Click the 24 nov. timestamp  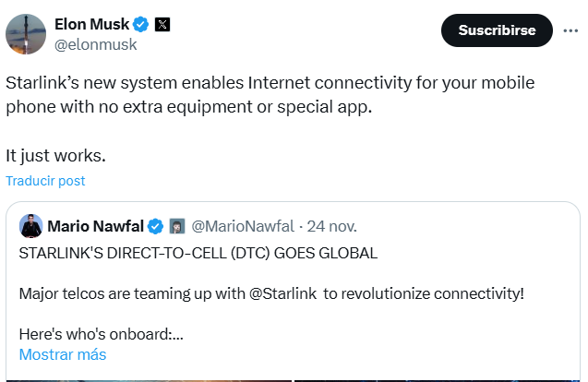331,226
